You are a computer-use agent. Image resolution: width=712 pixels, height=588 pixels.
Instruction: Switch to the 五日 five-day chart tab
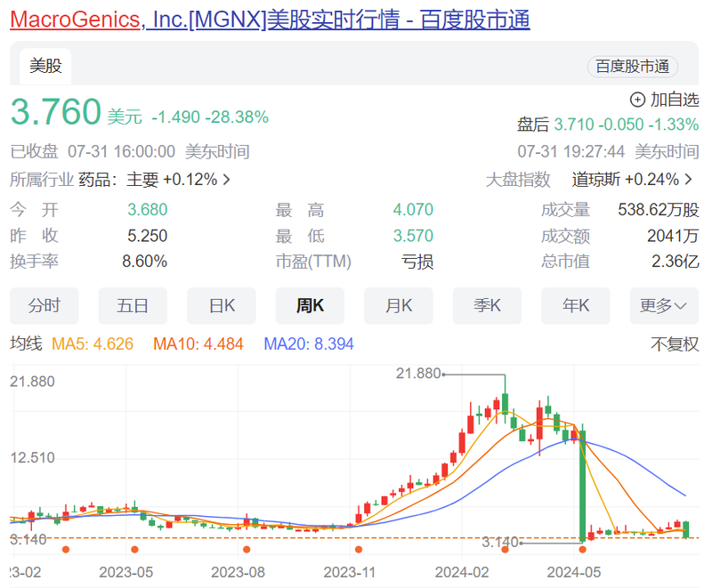pyautogui.click(x=133, y=305)
